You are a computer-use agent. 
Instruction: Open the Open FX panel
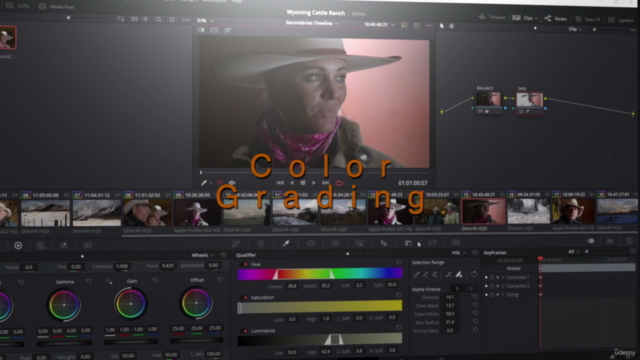tap(587, 19)
